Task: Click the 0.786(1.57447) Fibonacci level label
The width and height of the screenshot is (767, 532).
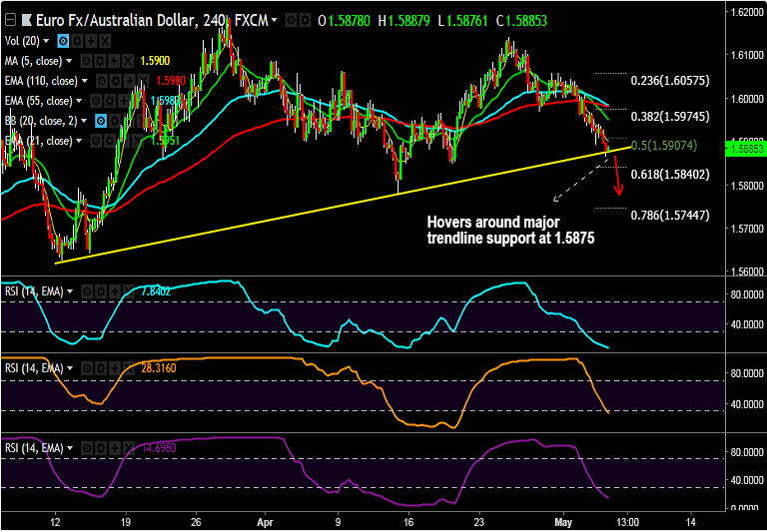Action: pyautogui.click(x=670, y=216)
